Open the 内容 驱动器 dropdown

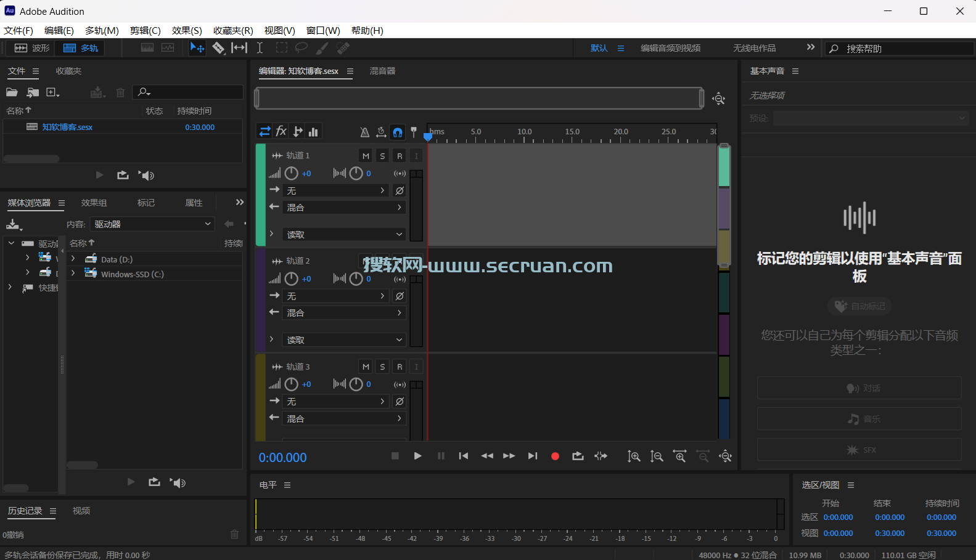pos(152,224)
